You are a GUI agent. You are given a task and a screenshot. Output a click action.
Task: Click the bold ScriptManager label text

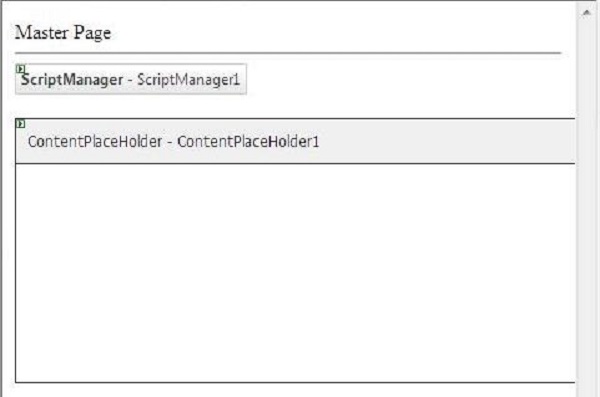72,80
